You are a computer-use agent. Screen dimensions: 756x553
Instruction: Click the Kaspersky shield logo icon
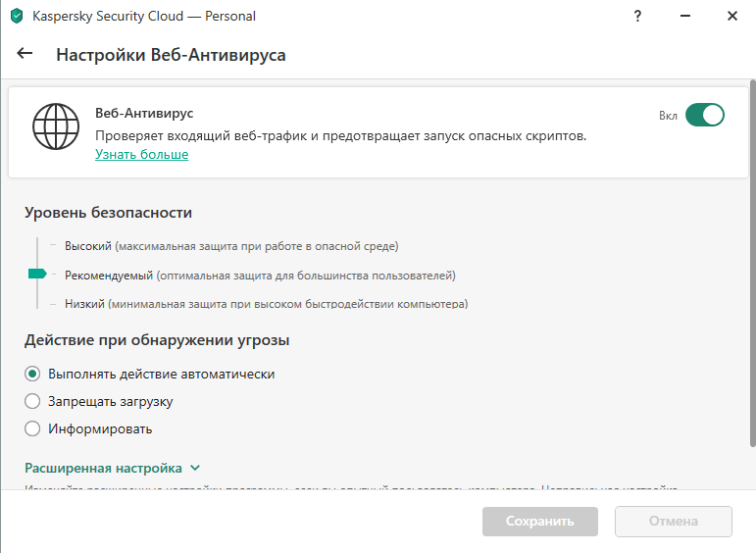[x=17, y=17]
